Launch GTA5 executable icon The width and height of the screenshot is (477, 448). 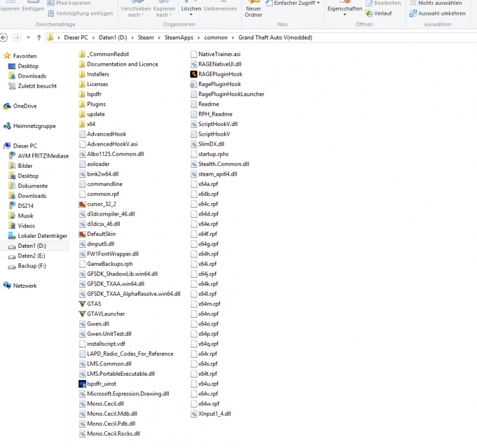82,303
